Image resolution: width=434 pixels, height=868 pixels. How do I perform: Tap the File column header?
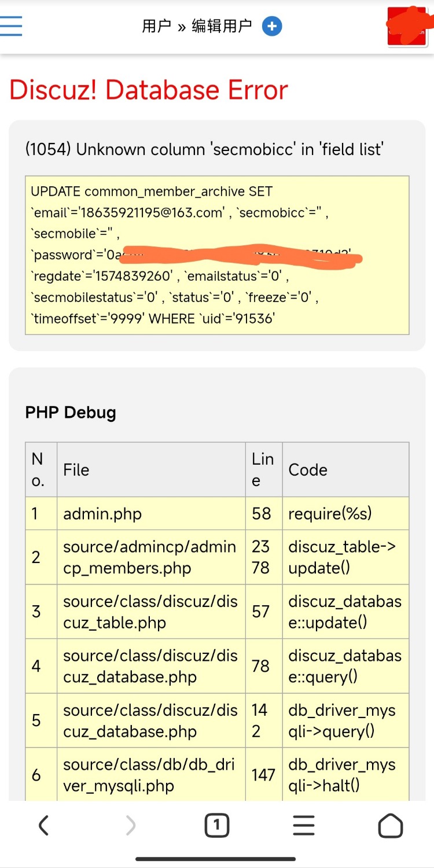(76, 470)
